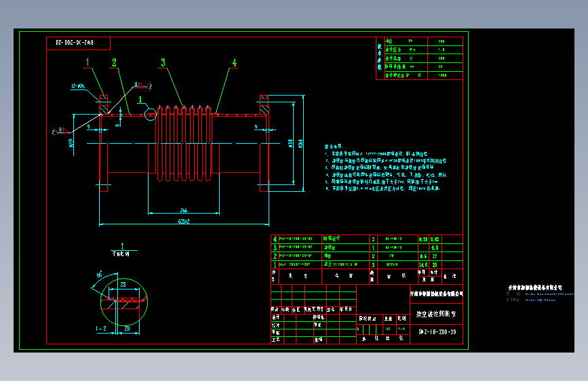Click the parts list material column header
This screenshot has width=588, height=381.
(x=396, y=276)
